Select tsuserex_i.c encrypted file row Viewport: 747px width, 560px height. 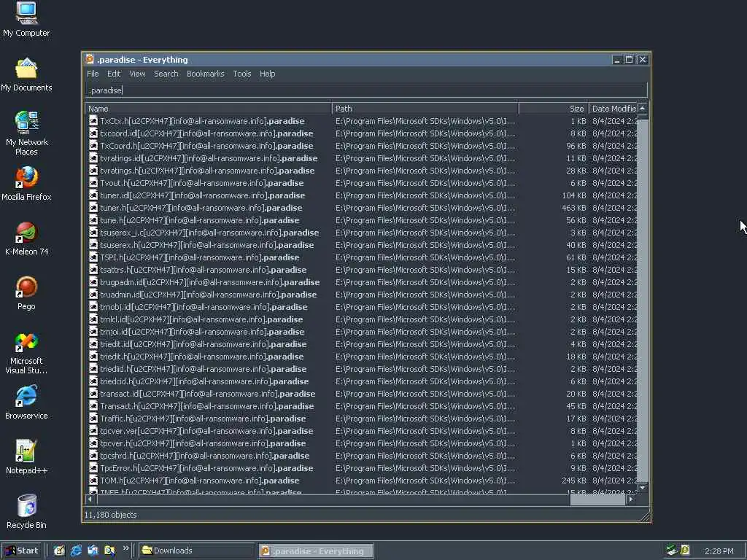362,233
